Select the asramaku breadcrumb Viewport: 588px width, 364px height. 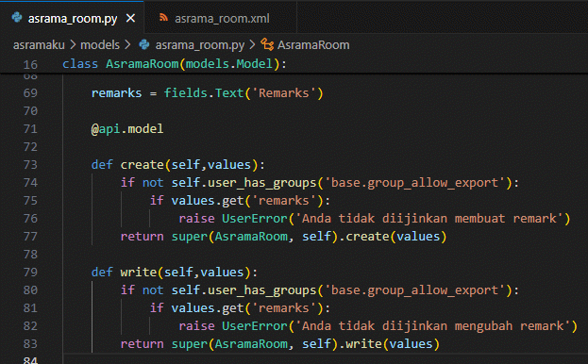coord(39,45)
